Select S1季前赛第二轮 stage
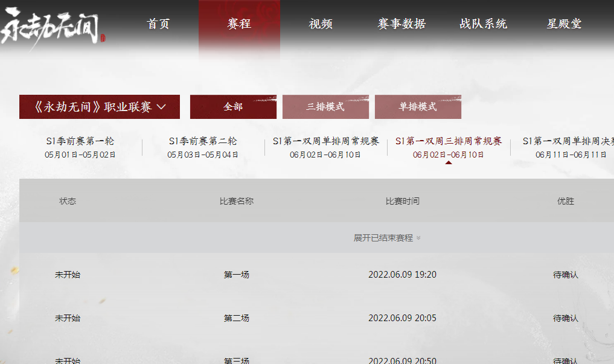Screen dimensions: 614x364 [x=203, y=147]
